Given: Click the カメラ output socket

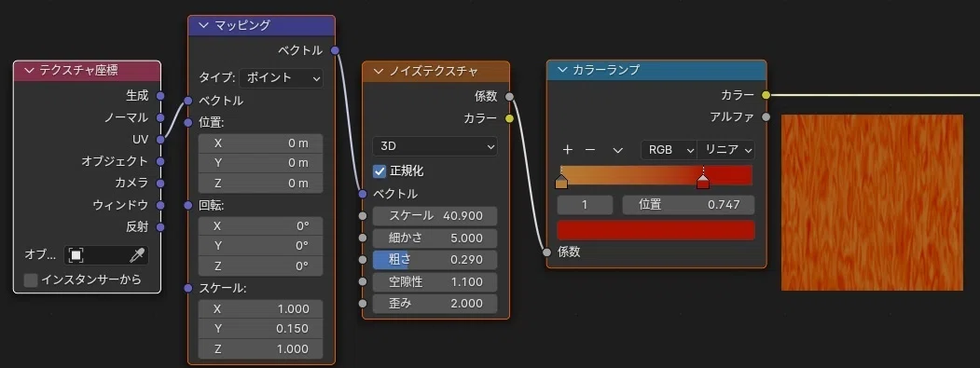Looking at the screenshot, I should (x=160, y=183).
